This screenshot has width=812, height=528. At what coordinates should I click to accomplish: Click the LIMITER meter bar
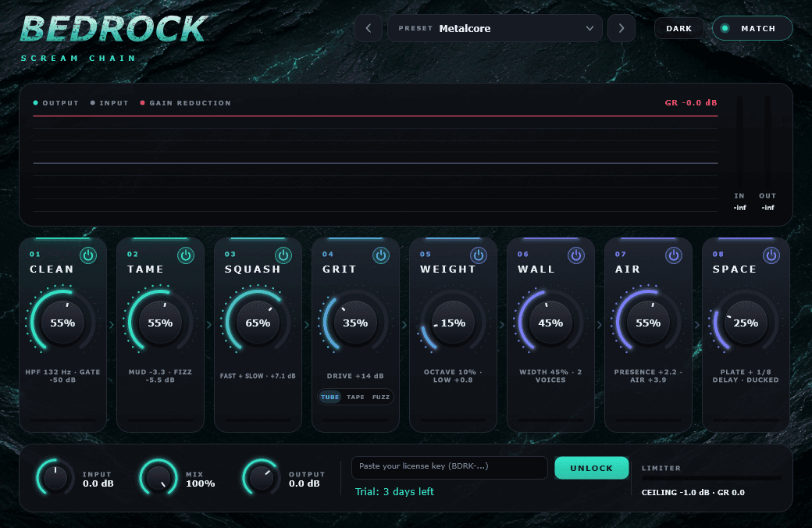tap(711, 478)
